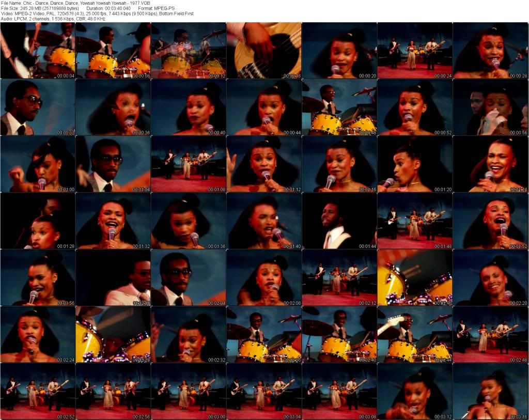The height and width of the screenshot is (420, 529).
Task: Click the thumbnail marked 00:01:28
Action: [x=38, y=221]
